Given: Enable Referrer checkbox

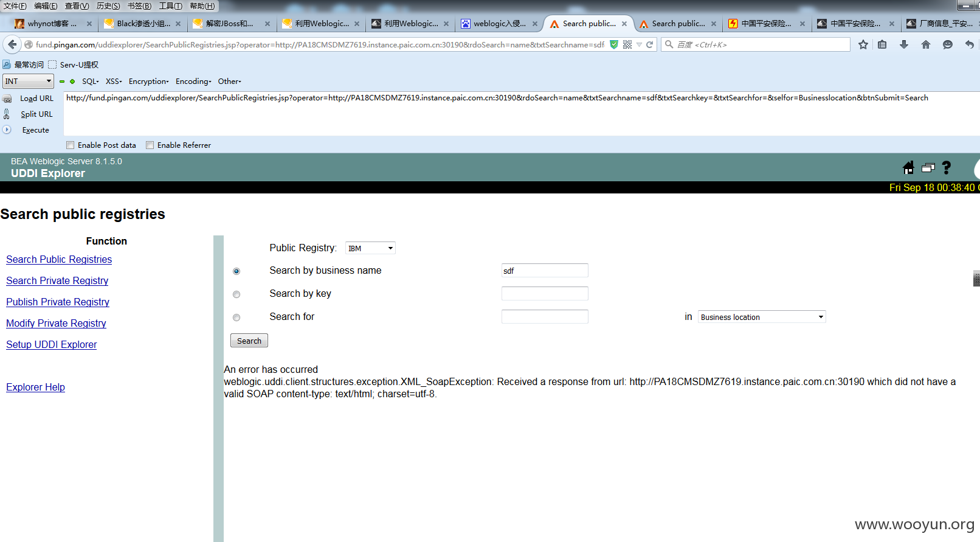Looking at the screenshot, I should (150, 145).
